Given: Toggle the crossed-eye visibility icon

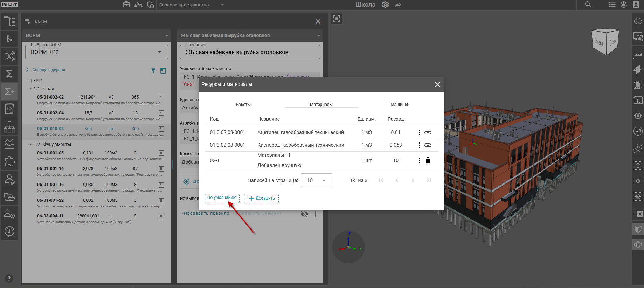Looking at the screenshot, I should point(304,214).
